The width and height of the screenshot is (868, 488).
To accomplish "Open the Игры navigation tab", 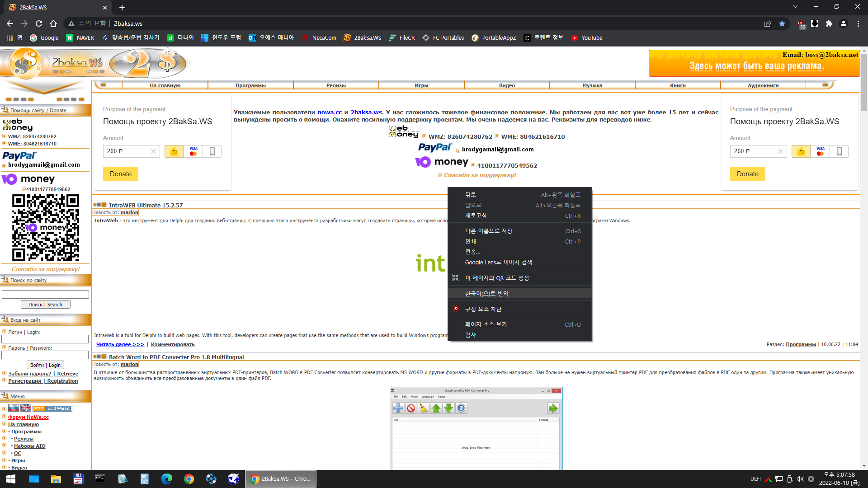I will (421, 85).
